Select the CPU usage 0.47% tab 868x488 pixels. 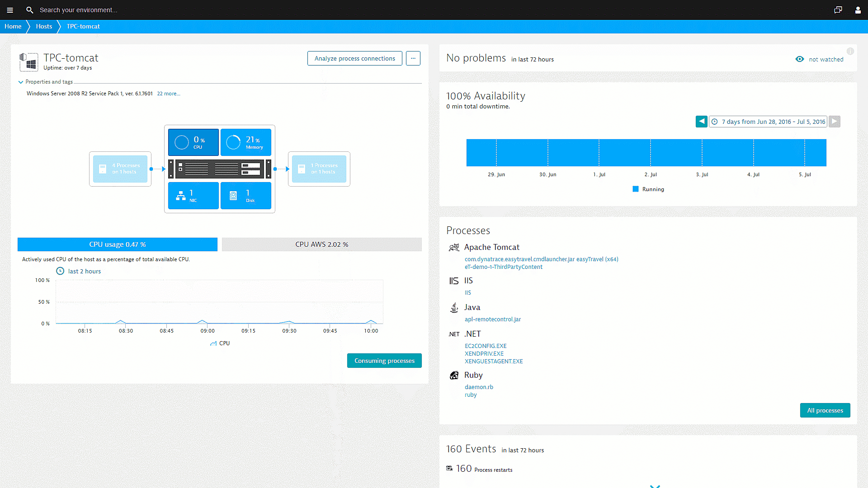(x=118, y=244)
